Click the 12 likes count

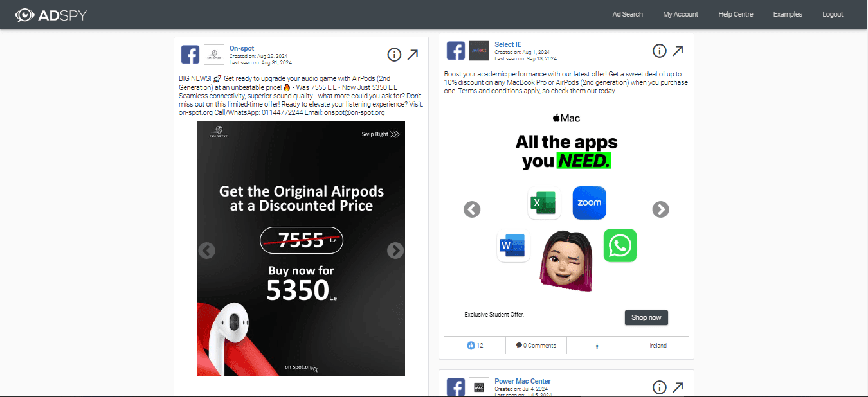tap(475, 346)
